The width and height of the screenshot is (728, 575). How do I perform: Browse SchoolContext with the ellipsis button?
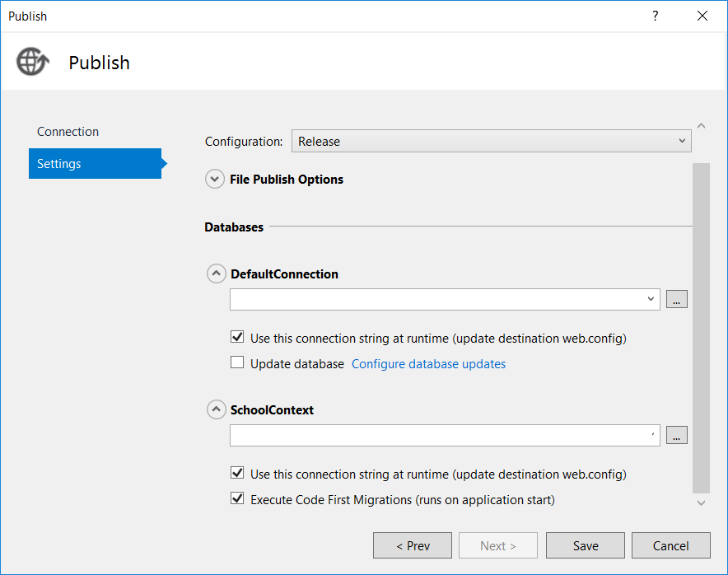[x=676, y=435]
